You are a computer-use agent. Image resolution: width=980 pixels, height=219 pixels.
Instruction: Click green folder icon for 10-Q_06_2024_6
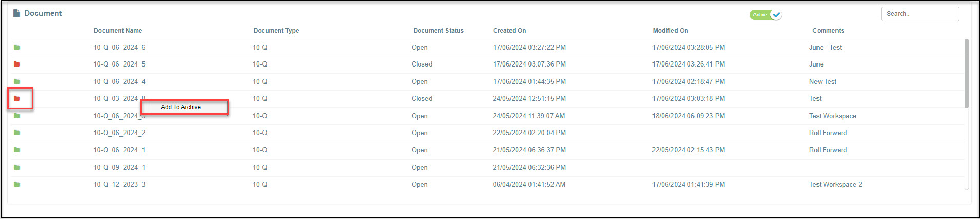17,47
